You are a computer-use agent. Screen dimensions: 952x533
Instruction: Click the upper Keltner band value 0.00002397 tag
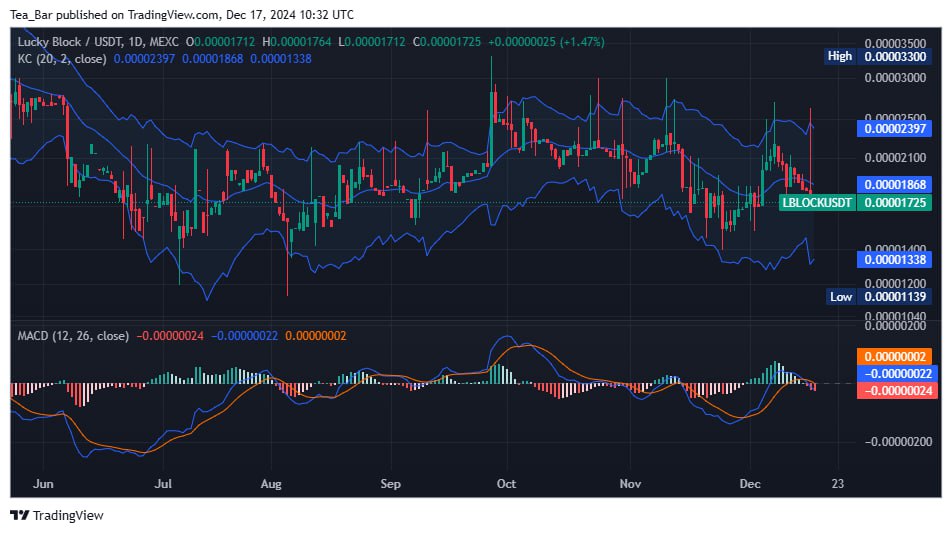pyautogui.click(x=894, y=129)
